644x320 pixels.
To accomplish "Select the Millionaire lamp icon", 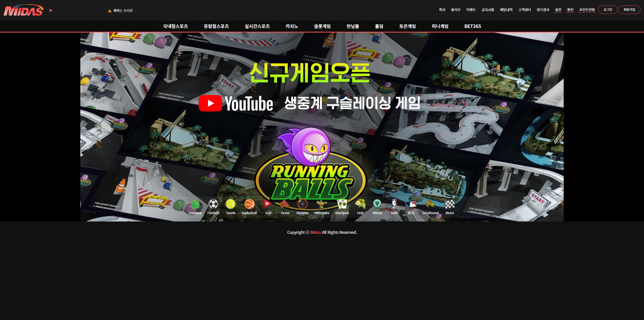I will click(321, 204).
